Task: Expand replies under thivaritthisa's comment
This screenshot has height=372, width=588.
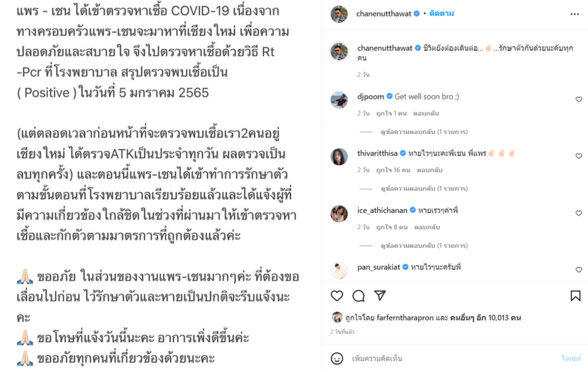Action: click(x=424, y=189)
